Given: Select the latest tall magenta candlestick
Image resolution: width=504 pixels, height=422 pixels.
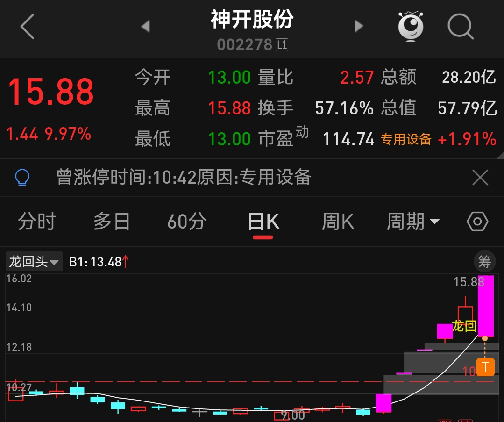Looking at the screenshot, I should click(486, 306).
